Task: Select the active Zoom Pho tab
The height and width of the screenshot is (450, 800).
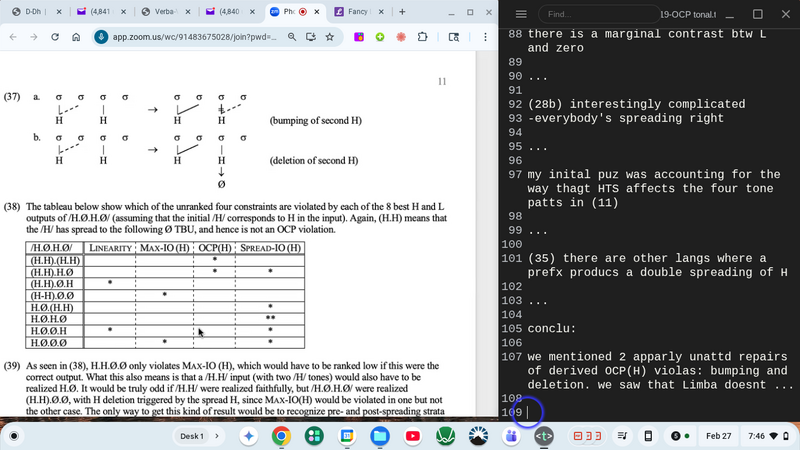Action: (287, 12)
